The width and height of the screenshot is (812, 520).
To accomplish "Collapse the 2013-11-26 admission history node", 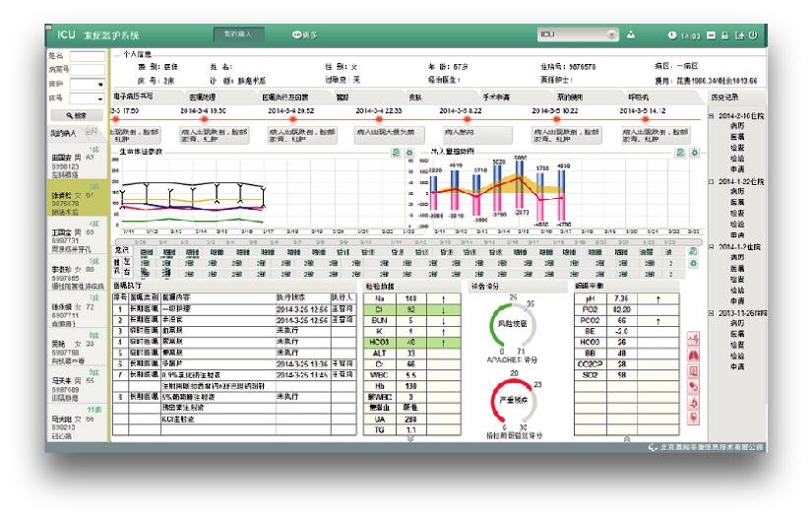I will 712,313.
